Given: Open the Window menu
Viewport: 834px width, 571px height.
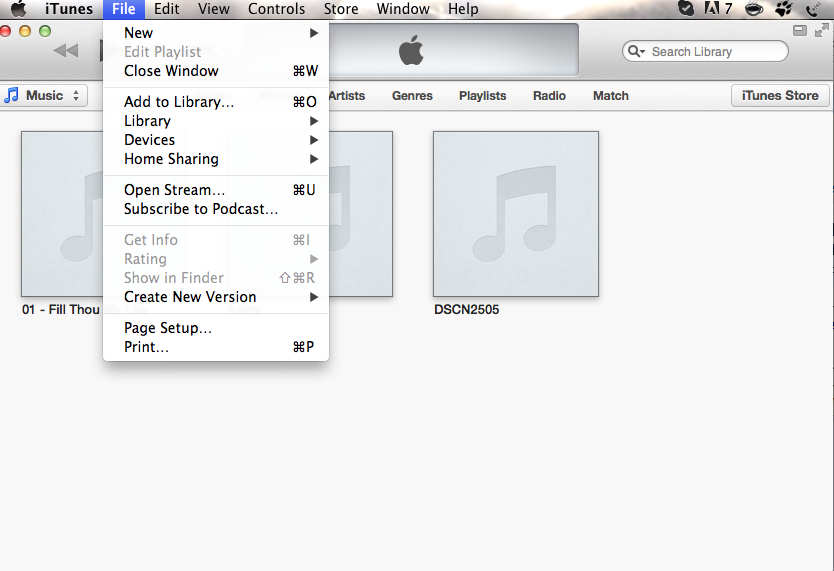Looking at the screenshot, I should pyautogui.click(x=403, y=9).
